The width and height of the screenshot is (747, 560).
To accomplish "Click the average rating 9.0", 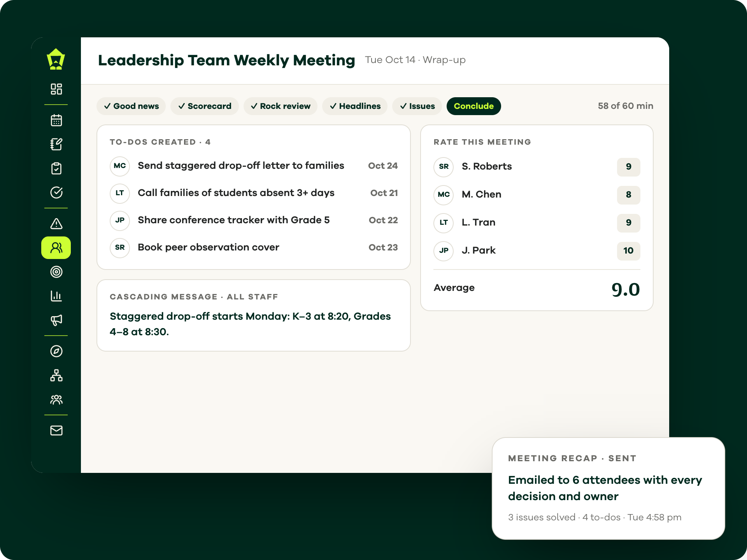I will click(x=626, y=289).
